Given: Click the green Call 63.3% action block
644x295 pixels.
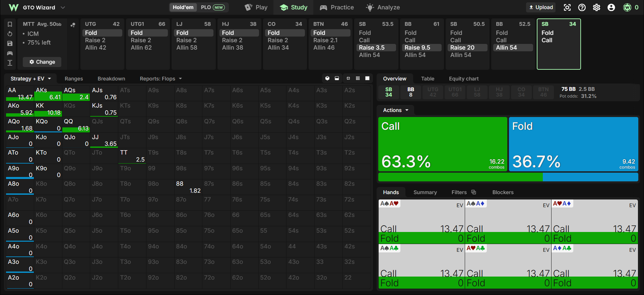Looking at the screenshot, I should pos(443,144).
